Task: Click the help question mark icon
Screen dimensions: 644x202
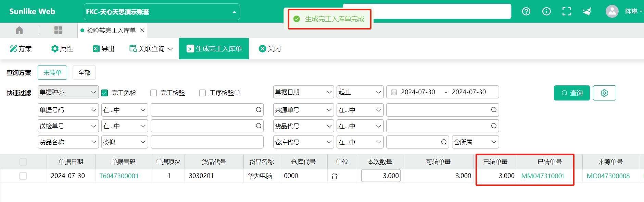Action: click(526, 12)
